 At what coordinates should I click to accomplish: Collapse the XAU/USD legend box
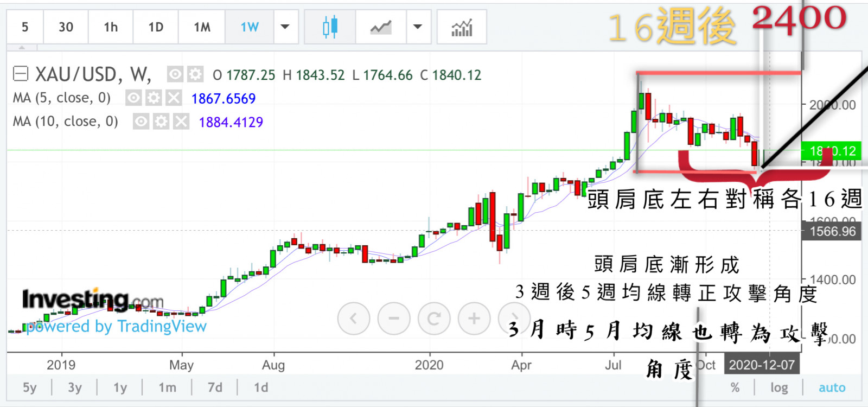point(21,74)
